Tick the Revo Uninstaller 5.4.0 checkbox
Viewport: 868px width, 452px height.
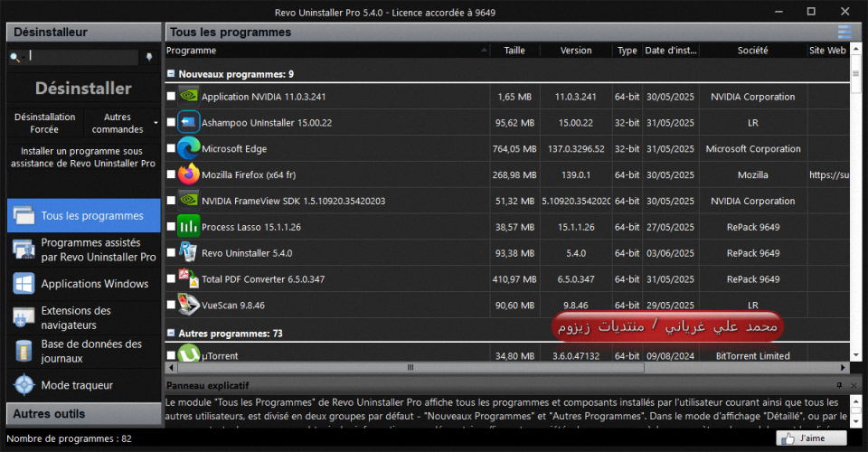coord(171,251)
